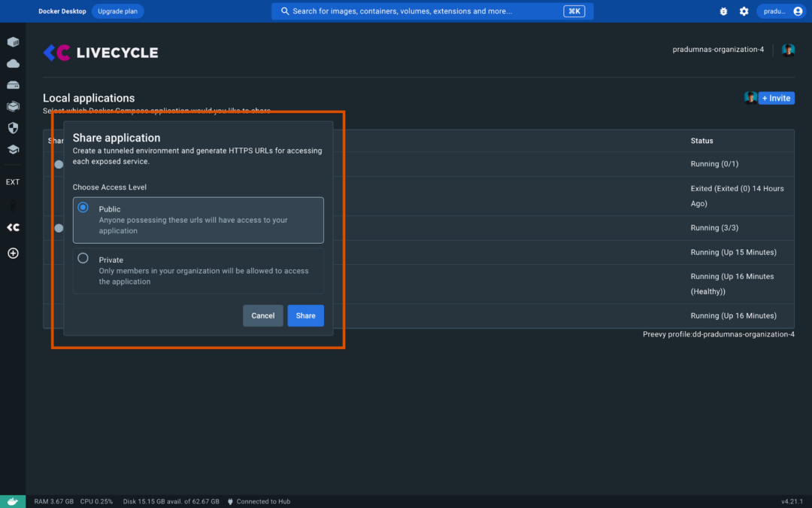The image size is (812, 508).
Task: Select the Private access level
Action: 83,257
